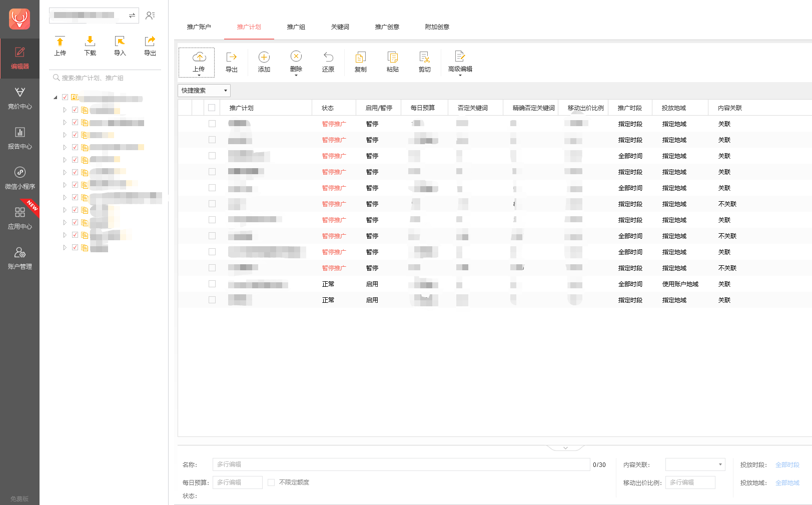Click the toolbar cloud 上传 button
812x505 pixels.
(197, 63)
